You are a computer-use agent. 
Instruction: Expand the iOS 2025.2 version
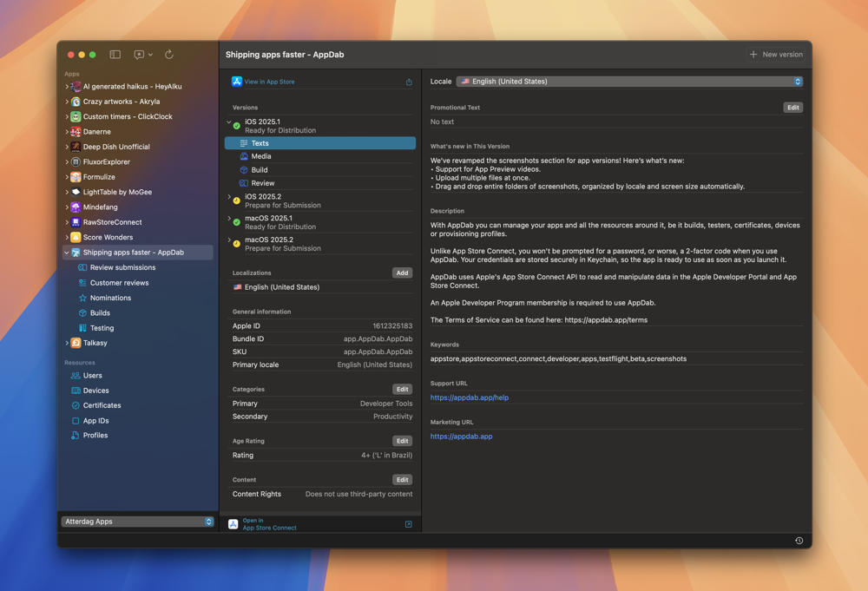pos(229,196)
